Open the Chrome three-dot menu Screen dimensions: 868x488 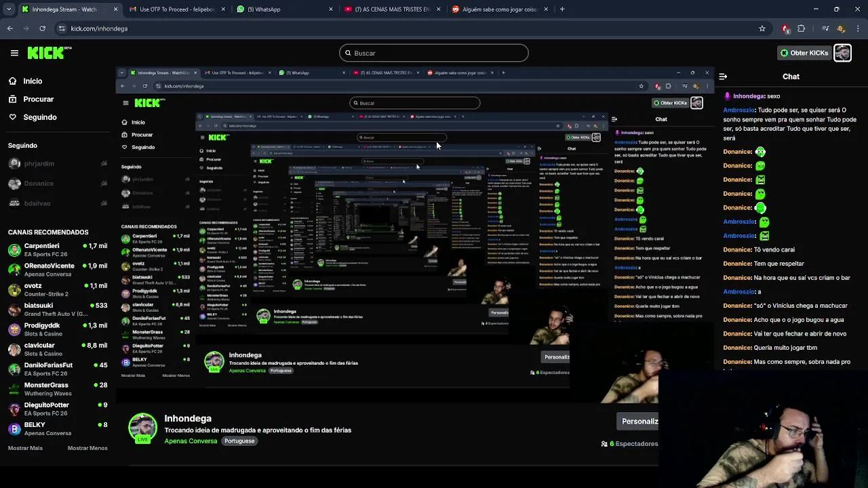point(858,28)
